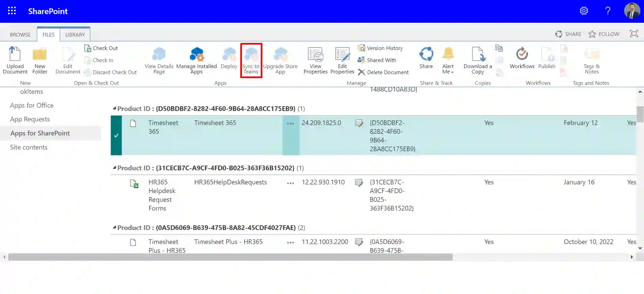644x294 pixels.
Task: Click SHARE at the top right
Action: click(x=568, y=34)
